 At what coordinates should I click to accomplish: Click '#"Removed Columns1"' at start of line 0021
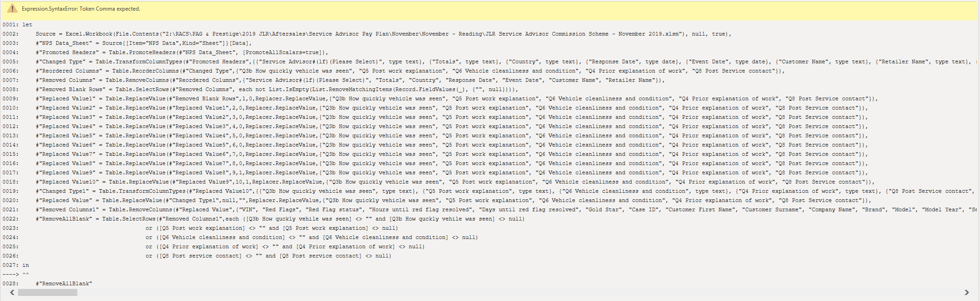click(67, 209)
